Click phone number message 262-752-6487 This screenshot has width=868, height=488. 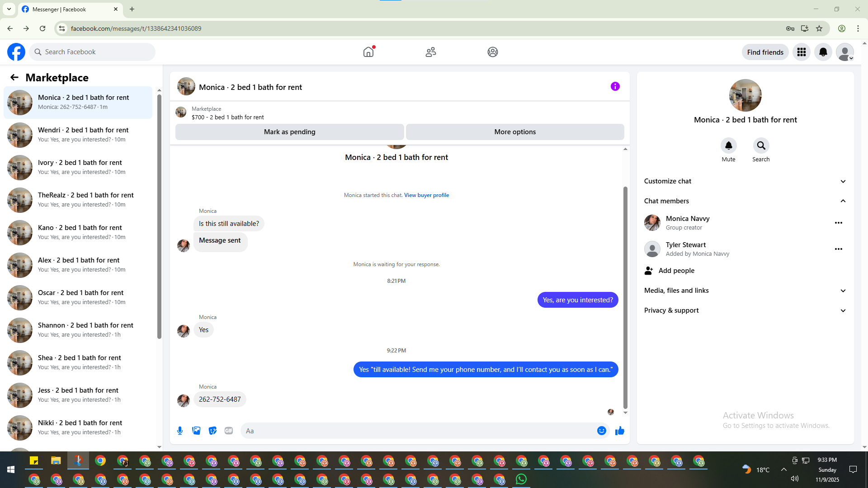(x=220, y=399)
